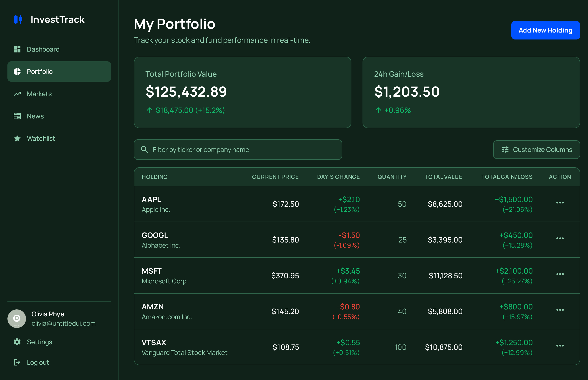588x380 pixels.
Task: Click the Watchlist star icon
Action: [x=17, y=138]
